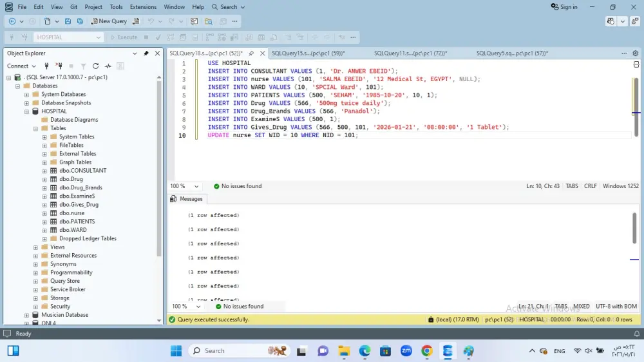Viewport: 644px width, 362px height.
Task: Click the New Query button
Action: pos(109,21)
